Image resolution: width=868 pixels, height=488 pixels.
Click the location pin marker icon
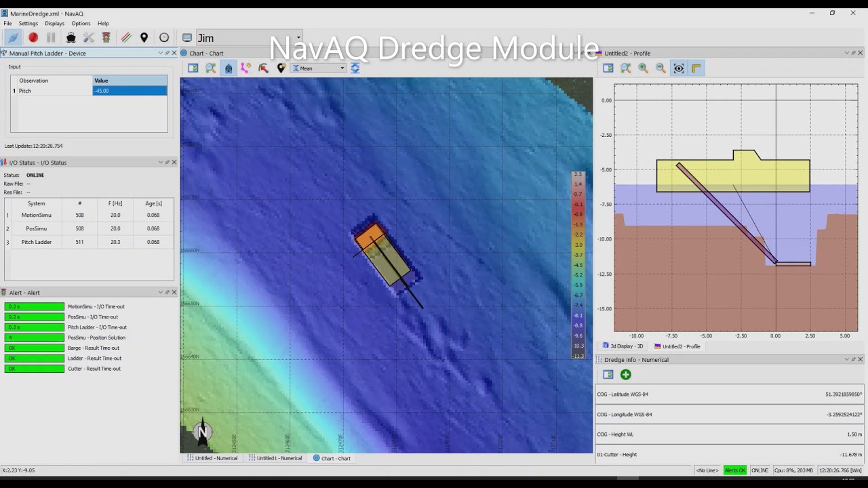coord(144,38)
